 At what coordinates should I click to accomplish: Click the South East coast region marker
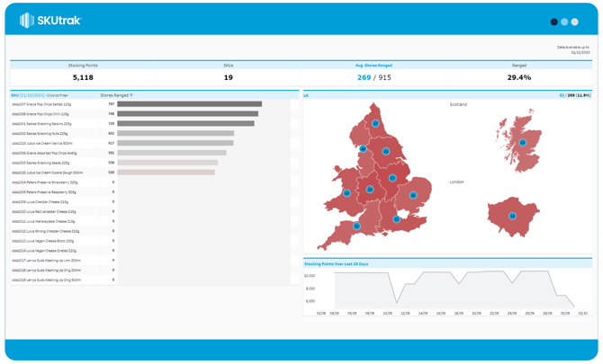coord(397,219)
